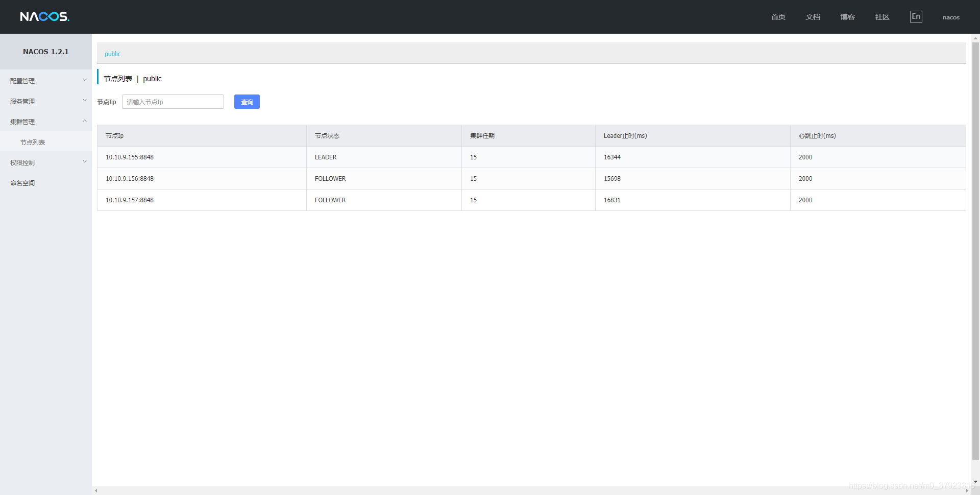980x495 pixels.
Task: Expand the 服务管理 sidebar menu
Action: click(46, 101)
